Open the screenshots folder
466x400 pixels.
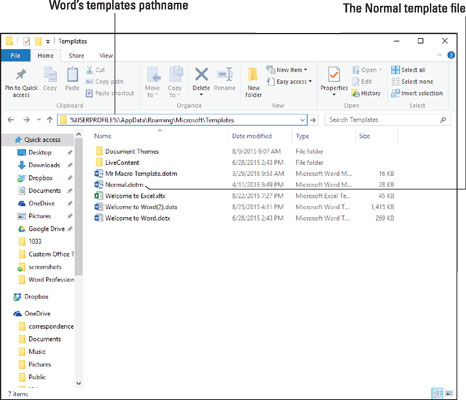[x=40, y=267]
